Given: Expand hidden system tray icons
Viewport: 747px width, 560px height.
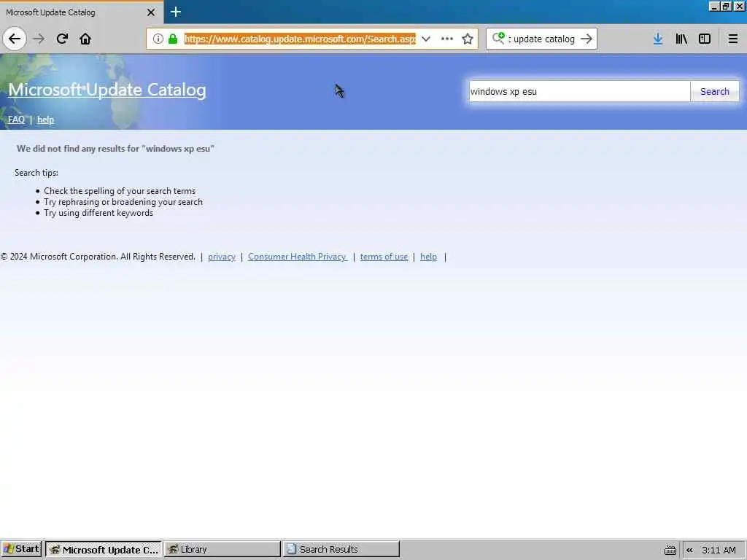Looking at the screenshot, I should (x=689, y=550).
